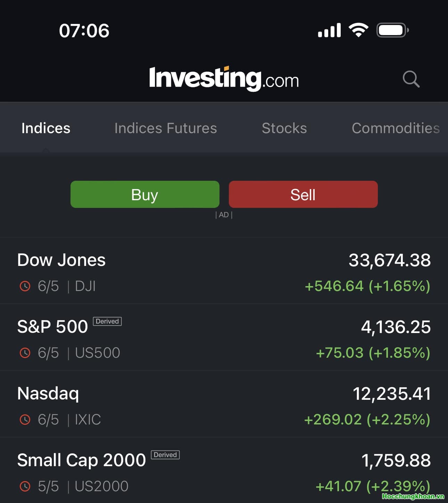Tap the battery status icon
448x503 pixels.
pyautogui.click(x=392, y=30)
